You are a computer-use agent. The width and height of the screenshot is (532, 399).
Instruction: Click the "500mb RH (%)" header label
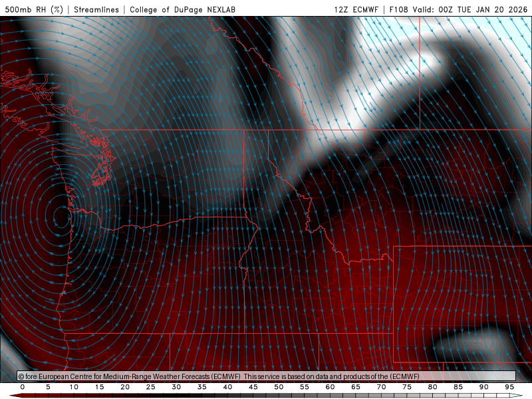point(34,9)
